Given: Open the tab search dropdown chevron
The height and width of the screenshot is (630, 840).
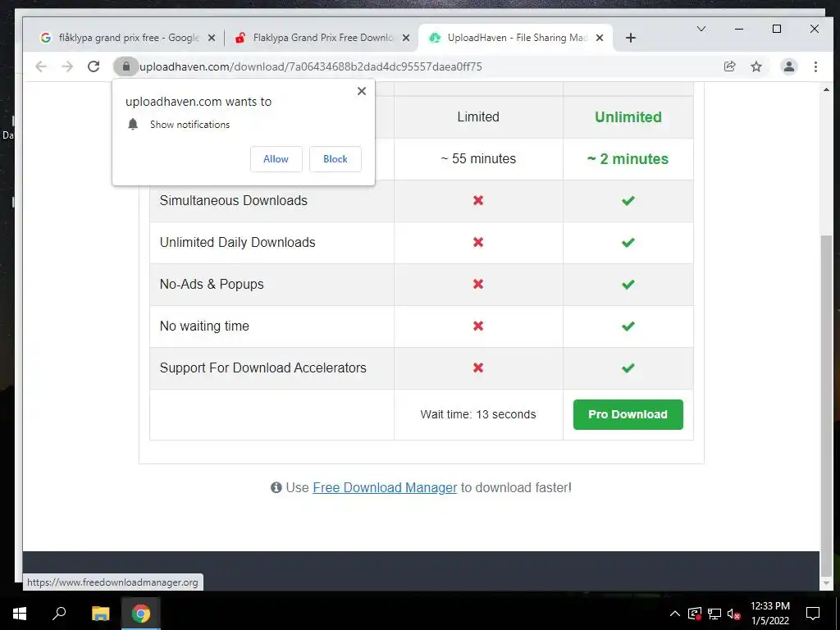Looking at the screenshot, I should tap(701, 29).
